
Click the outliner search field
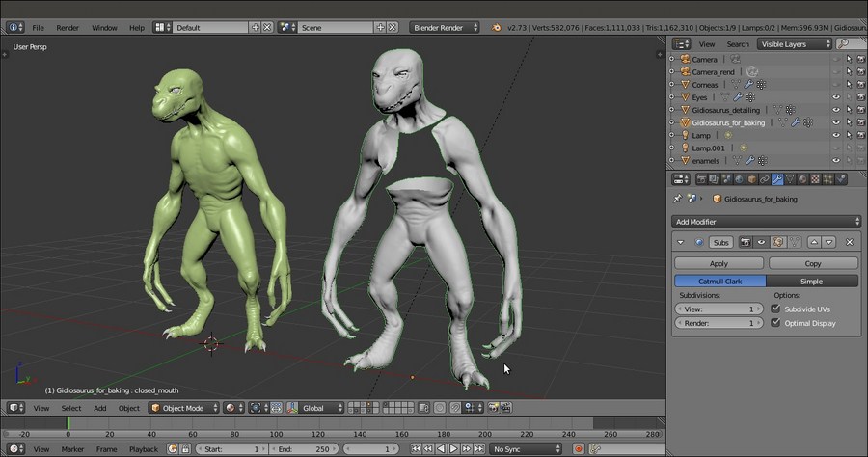coord(851,43)
